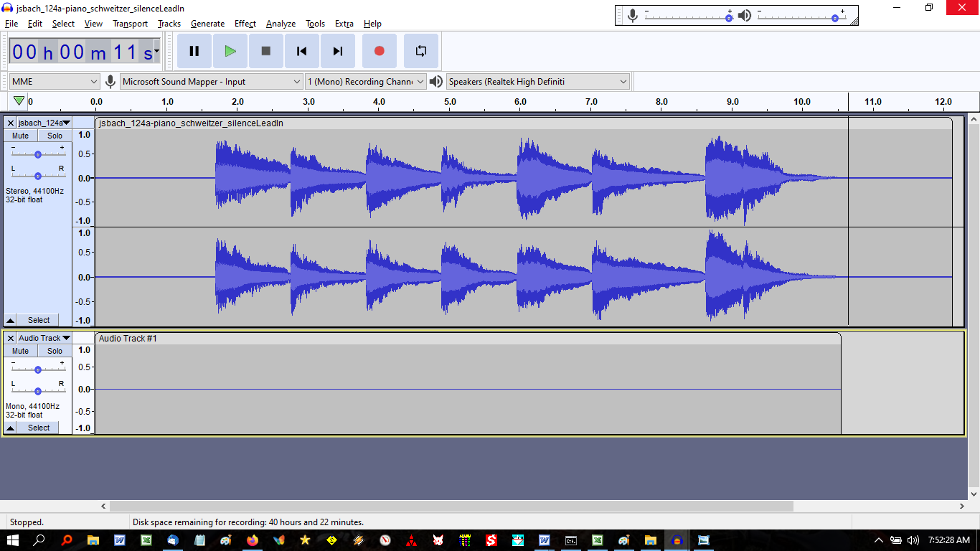Mute the Audio Track mono track
The image size is (980, 551).
(20, 351)
